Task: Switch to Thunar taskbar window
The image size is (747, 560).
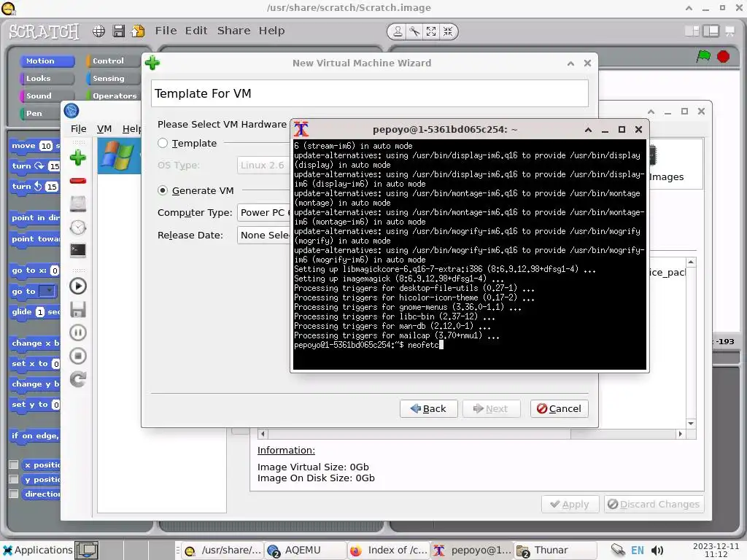Action: (x=555, y=551)
